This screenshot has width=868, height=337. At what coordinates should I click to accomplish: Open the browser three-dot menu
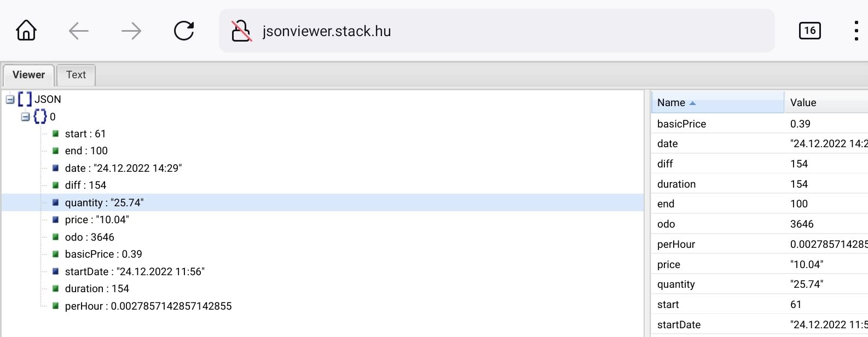[x=856, y=31]
